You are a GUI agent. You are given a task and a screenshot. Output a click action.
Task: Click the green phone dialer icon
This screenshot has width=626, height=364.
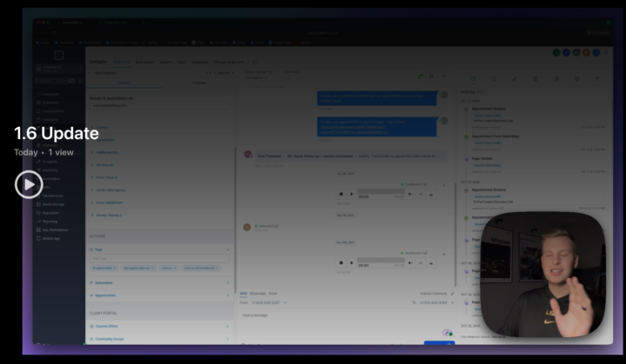pos(556,52)
